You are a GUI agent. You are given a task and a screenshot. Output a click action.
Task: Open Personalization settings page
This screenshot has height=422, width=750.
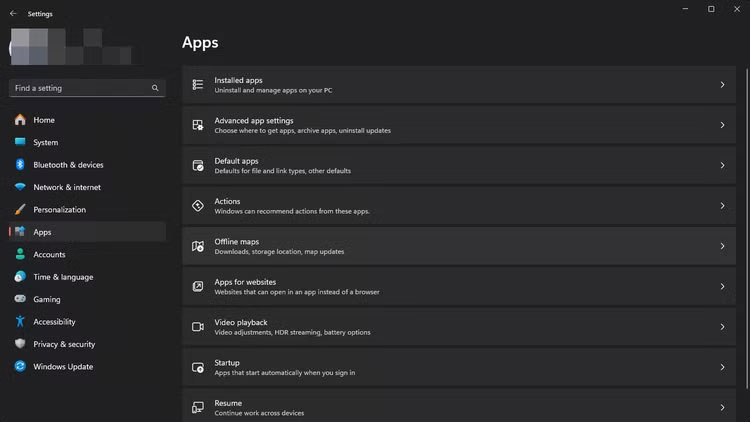[59, 210]
